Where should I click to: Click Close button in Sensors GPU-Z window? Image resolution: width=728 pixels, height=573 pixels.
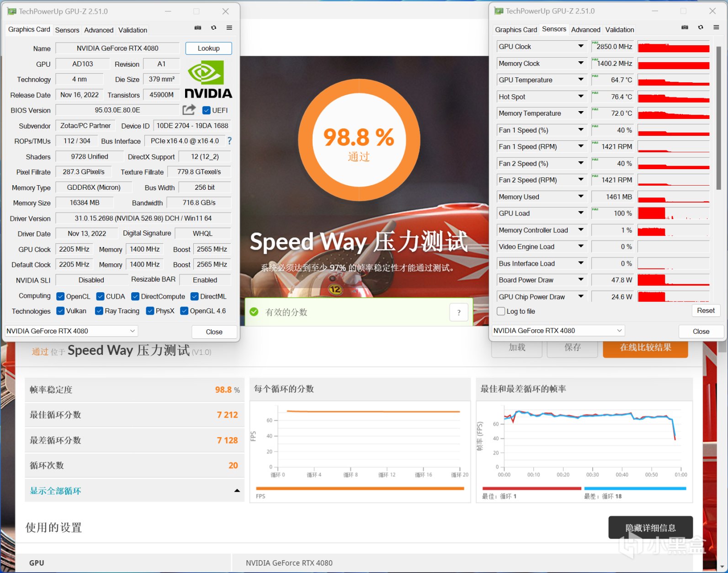(701, 331)
